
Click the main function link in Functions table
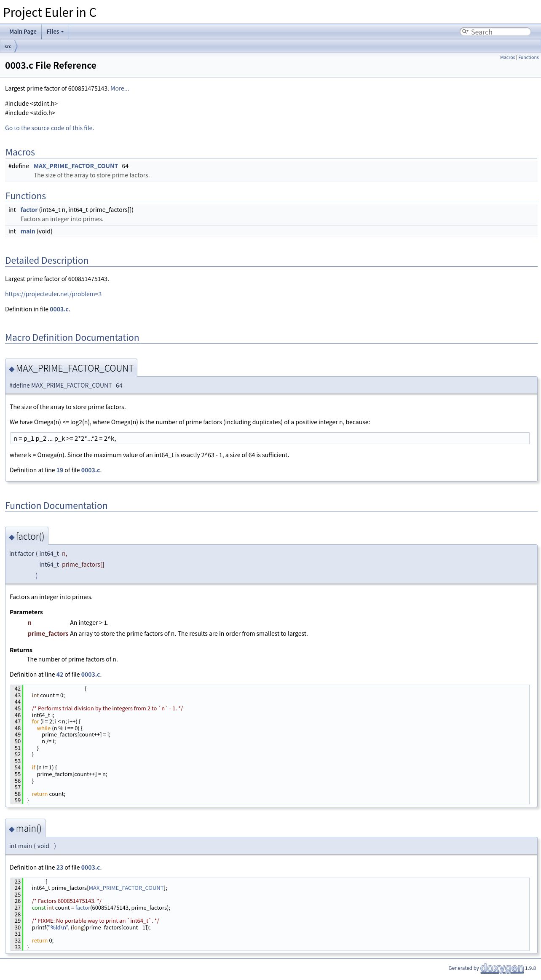pos(28,231)
